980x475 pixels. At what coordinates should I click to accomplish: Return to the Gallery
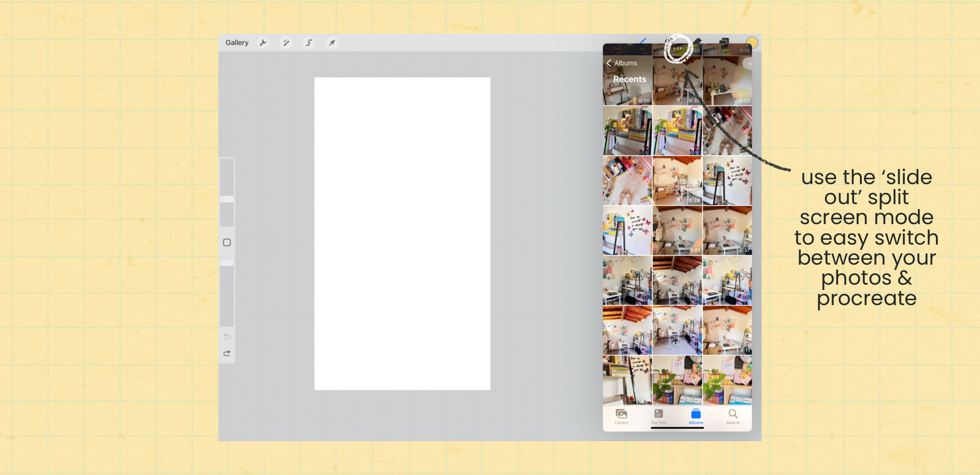pos(237,42)
